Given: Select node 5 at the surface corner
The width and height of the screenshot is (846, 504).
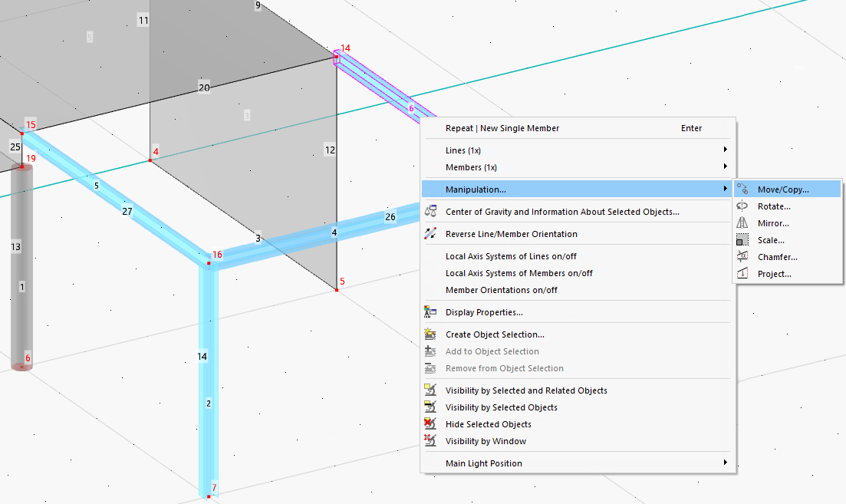Looking at the screenshot, I should (x=337, y=290).
